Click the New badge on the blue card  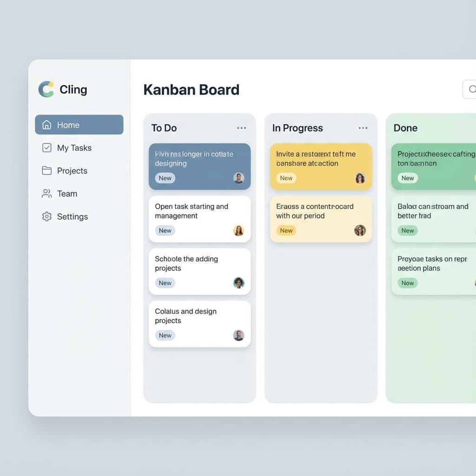pyautogui.click(x=165, y=178)
